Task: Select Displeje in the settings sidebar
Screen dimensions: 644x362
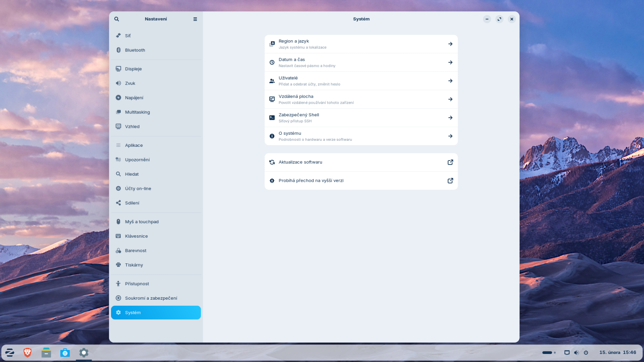Action: [156, 69]
